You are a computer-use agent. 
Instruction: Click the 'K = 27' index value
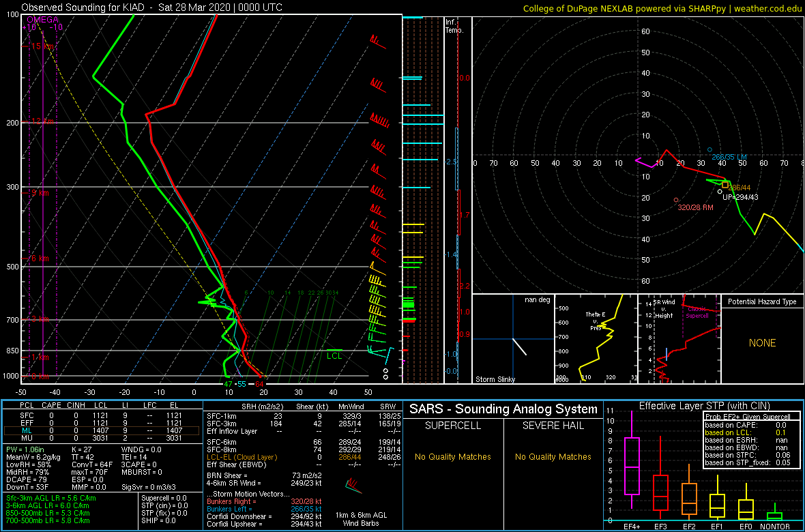click(83, 450)
